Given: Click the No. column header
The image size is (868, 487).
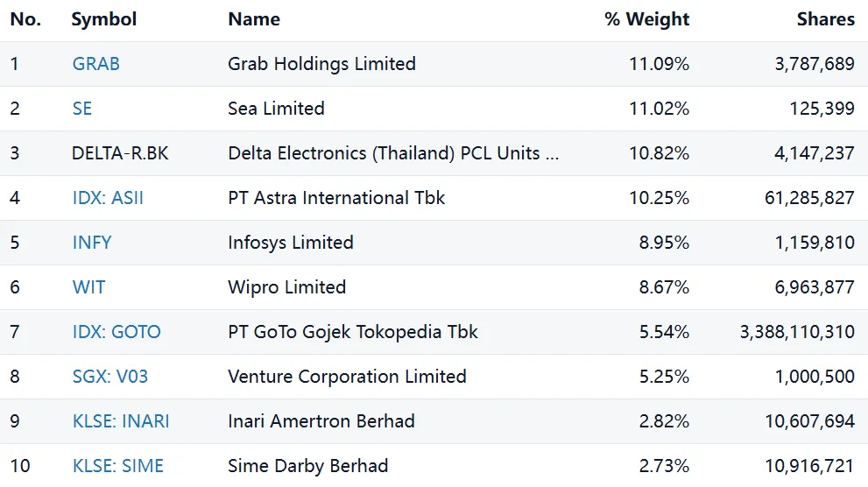Looking at the screenshot, I should click(x=25, y=19).
